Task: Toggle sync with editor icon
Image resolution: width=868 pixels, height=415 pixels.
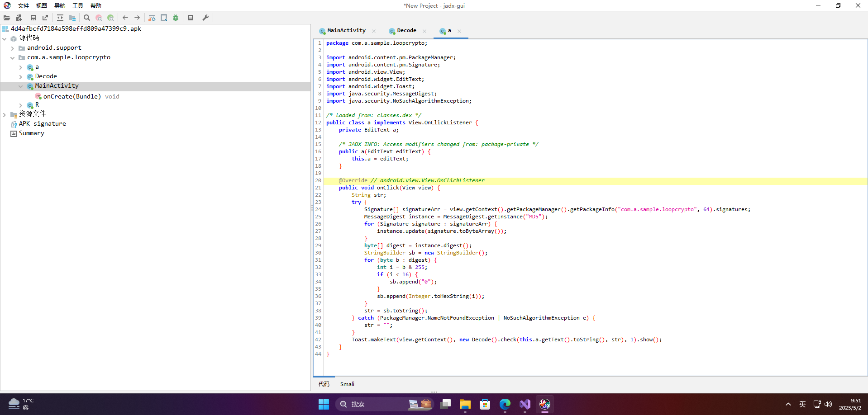Action: (x=60, y=18)
